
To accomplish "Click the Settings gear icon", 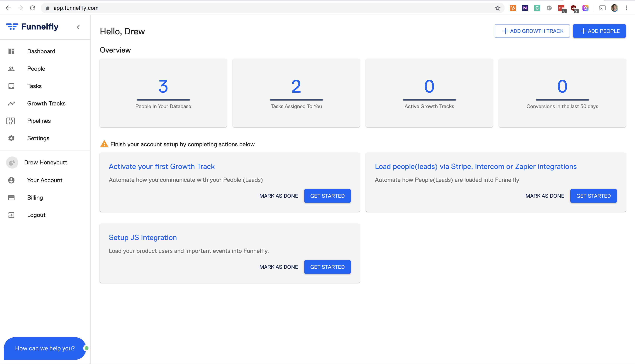I will click(11, 138).
